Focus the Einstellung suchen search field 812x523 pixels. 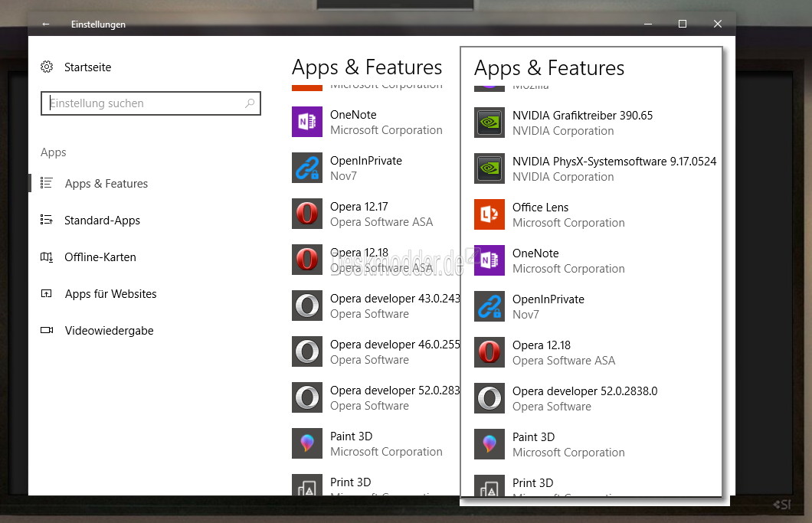click(151, 103)
